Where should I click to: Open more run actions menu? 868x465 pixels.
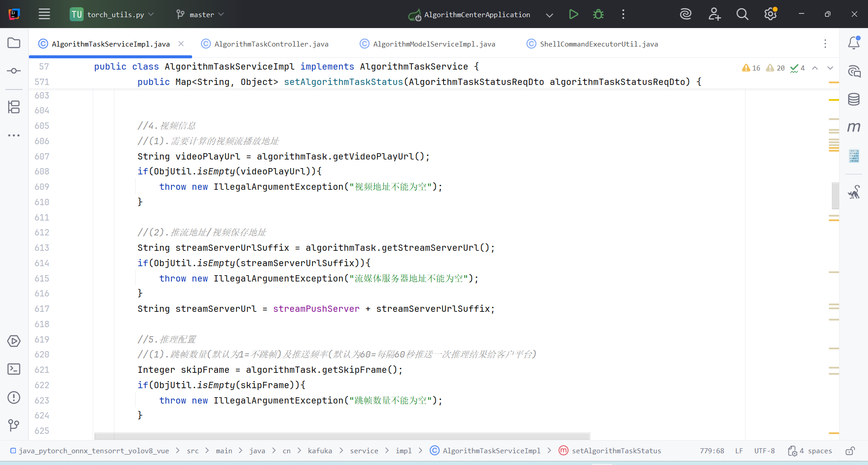pyautogui.click(x=623, y=14)
